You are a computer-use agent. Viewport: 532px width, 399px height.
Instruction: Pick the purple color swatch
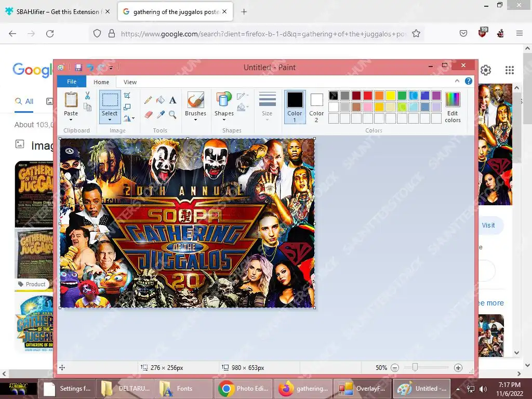[x=436, y=96]
